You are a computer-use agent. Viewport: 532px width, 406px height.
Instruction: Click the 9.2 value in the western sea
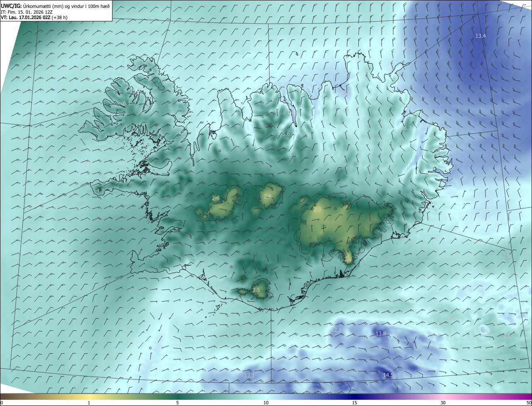(39, 202)
